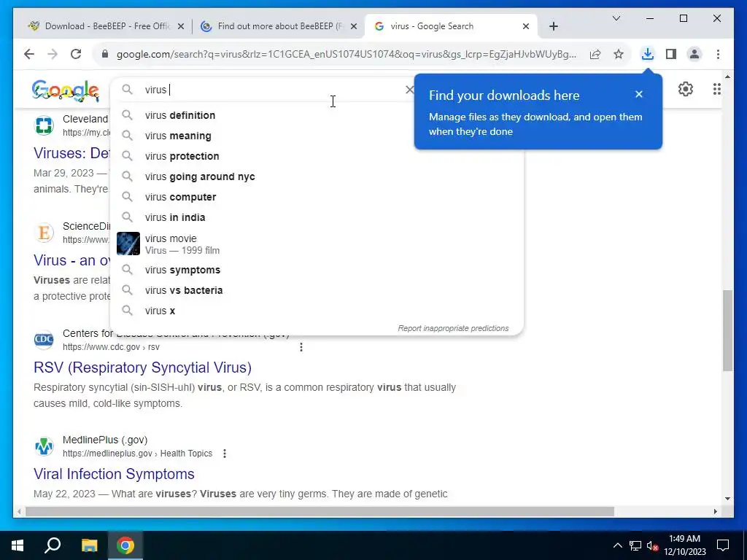Close the 'Download - BeeBEEP' tab

[x=181, y=27]
